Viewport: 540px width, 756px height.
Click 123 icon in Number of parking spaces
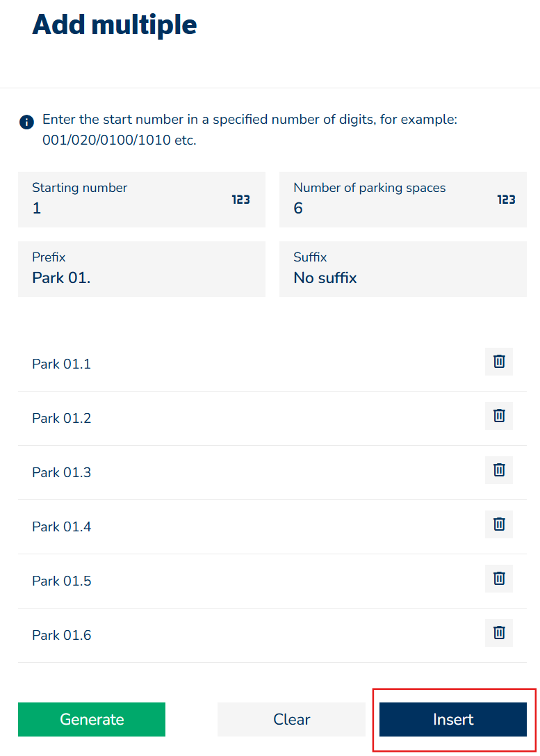click(506, 200)
